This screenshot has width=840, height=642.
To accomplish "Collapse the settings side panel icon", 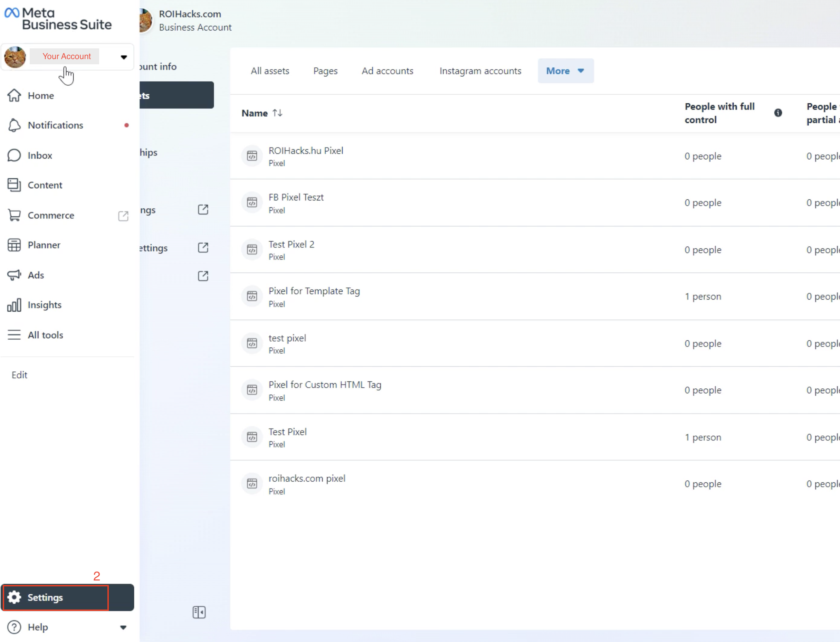I will pyautogui.click(x=199, y=612).
